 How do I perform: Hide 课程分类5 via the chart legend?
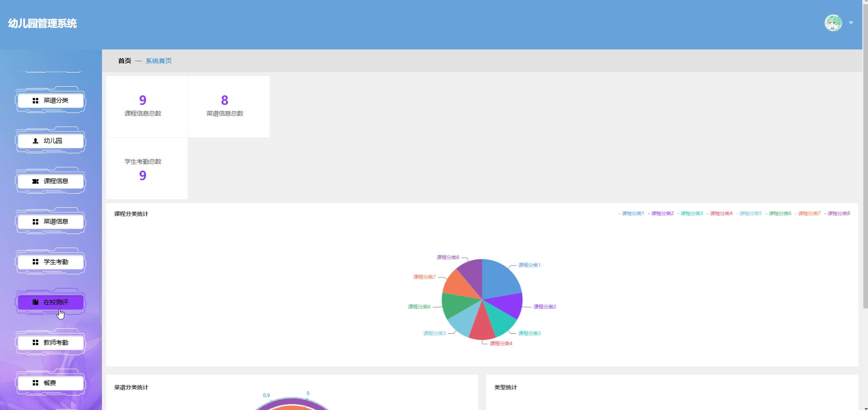[x=749, y=214]
